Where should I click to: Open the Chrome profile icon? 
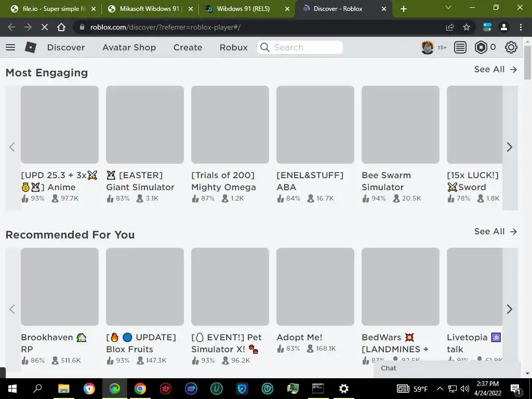[x=504, y=27]
